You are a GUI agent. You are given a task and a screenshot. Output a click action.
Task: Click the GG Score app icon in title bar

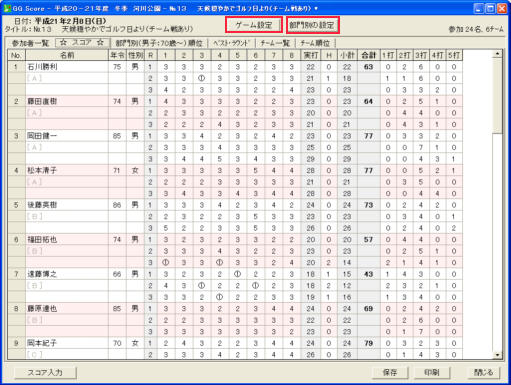[x=7, y=8]
